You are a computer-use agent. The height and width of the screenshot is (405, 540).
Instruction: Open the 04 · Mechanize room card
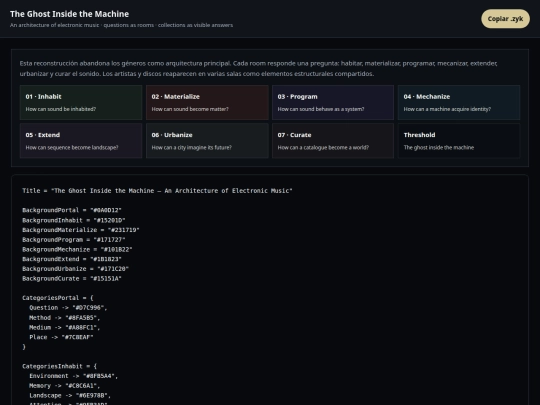pyautogui.click(x=459, y=102)
